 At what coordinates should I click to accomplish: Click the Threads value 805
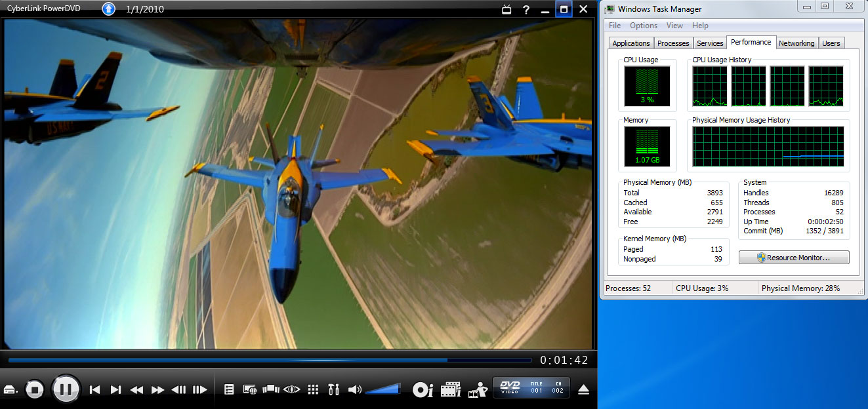click(x=837, y=203)
